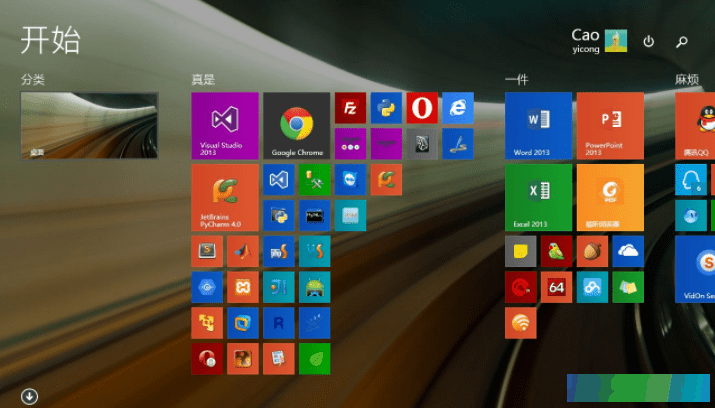Open the teal cloud-loop icon tile
Screen dimensions: 715x408
coord(592,287)
